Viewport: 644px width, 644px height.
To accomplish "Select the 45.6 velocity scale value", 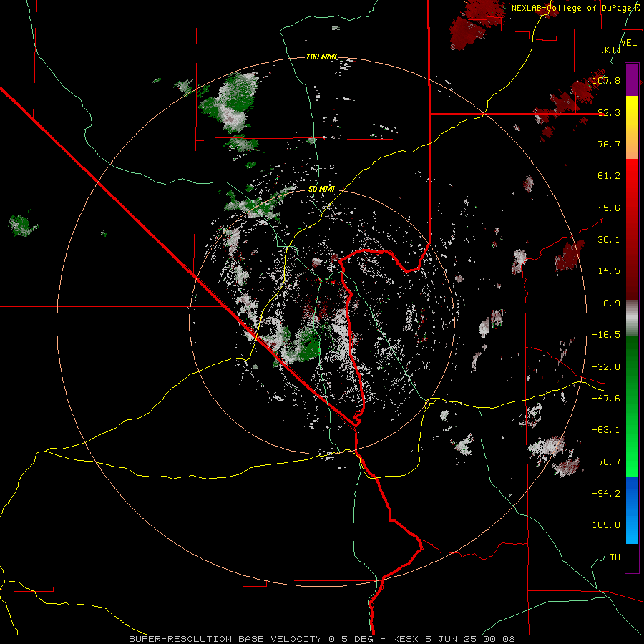I will 609,208.
